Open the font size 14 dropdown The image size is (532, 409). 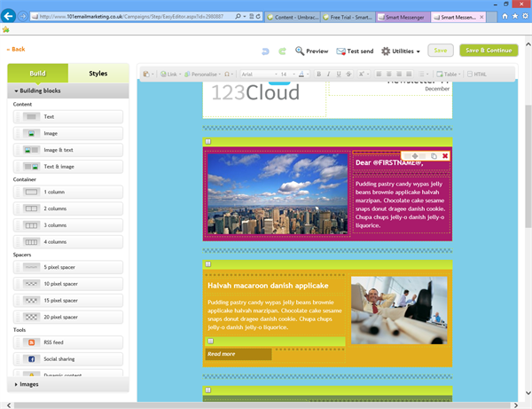[287, 74]
